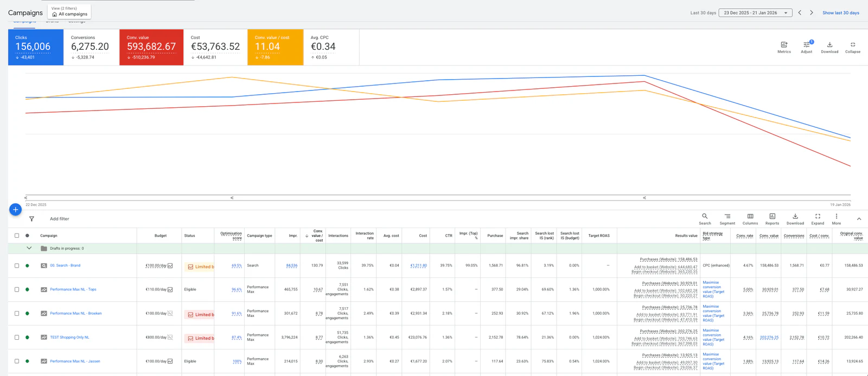This screenshot has height=376, width=868.
Task: Click the 202,276.25 conv. value link
Action: click(x=769, y=337)
